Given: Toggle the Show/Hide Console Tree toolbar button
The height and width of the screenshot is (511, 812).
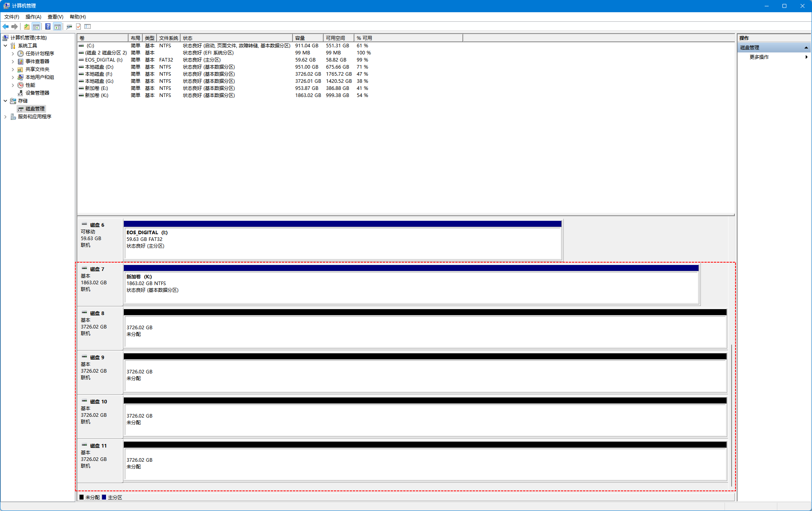Looking at the screenshot, I should (36, 26).
